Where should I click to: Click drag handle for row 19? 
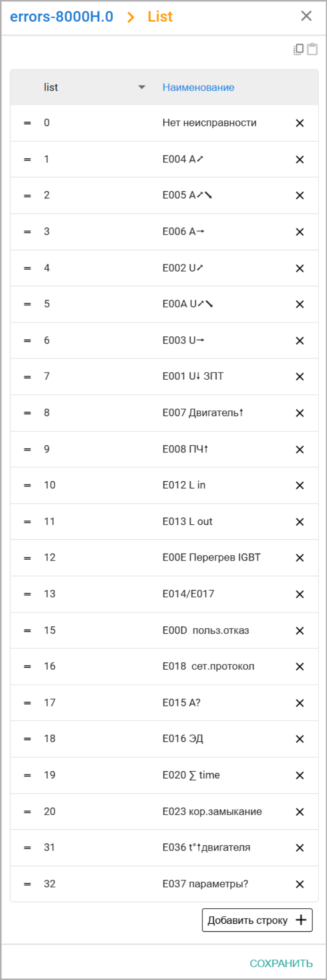coord(27,775)
